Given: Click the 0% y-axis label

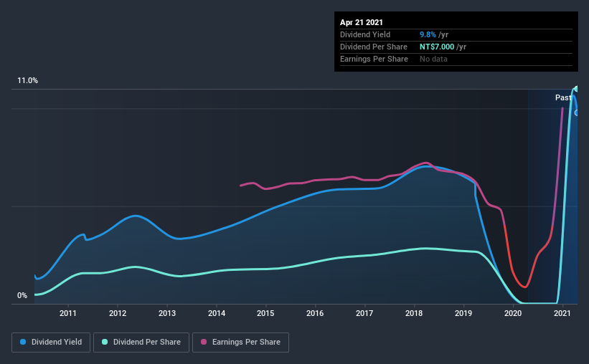Looking at the screenshot, I should pos(22,296).
